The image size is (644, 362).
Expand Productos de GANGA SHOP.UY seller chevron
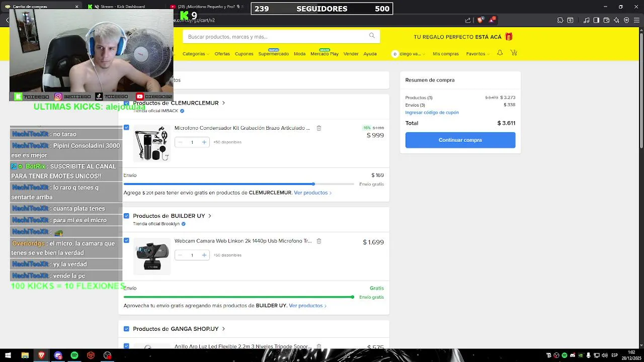pos(223,329)
